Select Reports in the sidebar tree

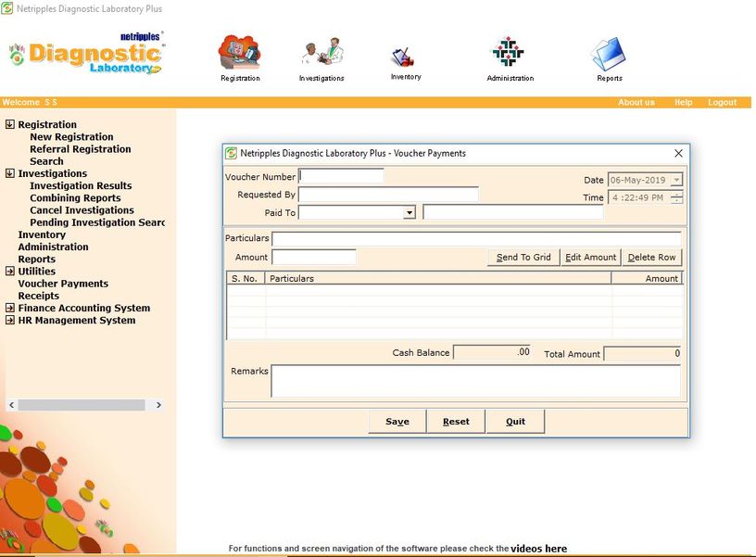37,259
